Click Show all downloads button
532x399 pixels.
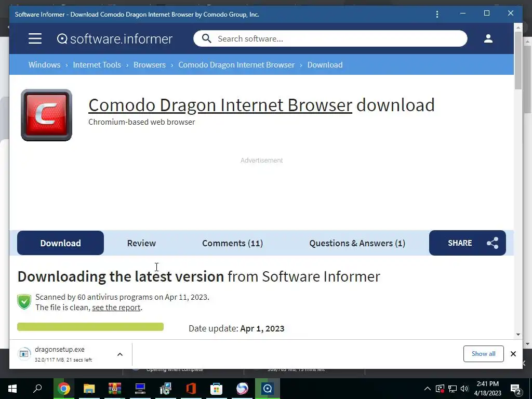484,354
